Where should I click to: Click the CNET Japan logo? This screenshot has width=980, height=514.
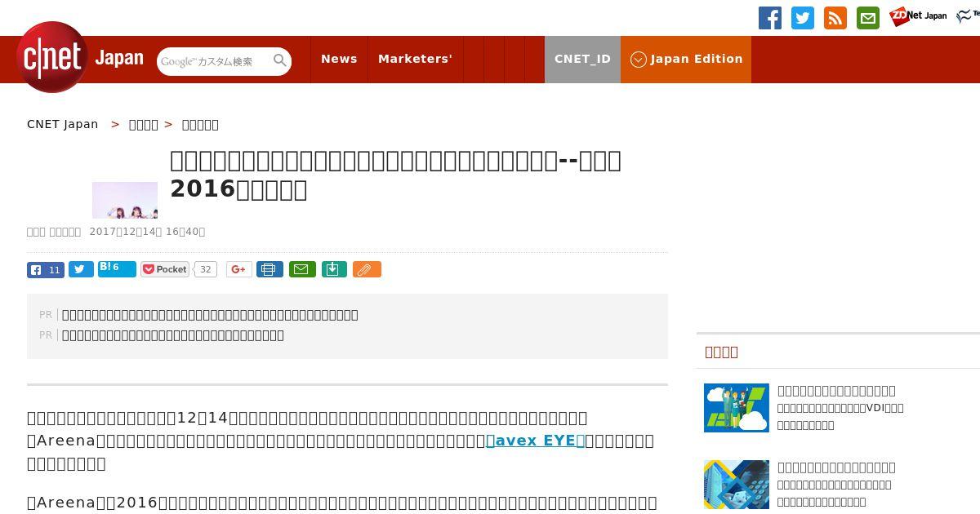coord(80,58)
